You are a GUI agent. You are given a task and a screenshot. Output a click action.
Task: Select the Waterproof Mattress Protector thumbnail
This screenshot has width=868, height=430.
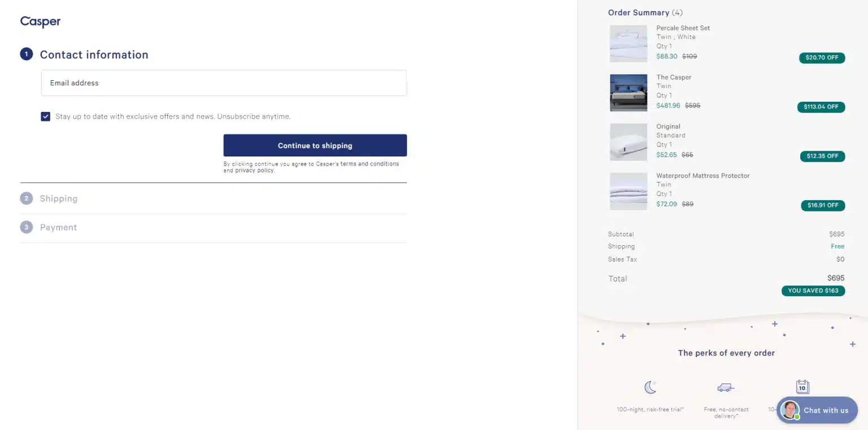click(628, 191)
